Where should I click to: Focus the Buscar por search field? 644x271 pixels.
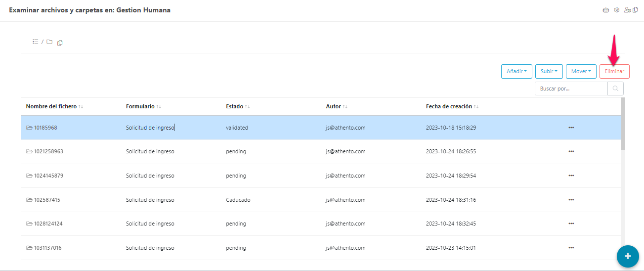click(x=571, y=89)
